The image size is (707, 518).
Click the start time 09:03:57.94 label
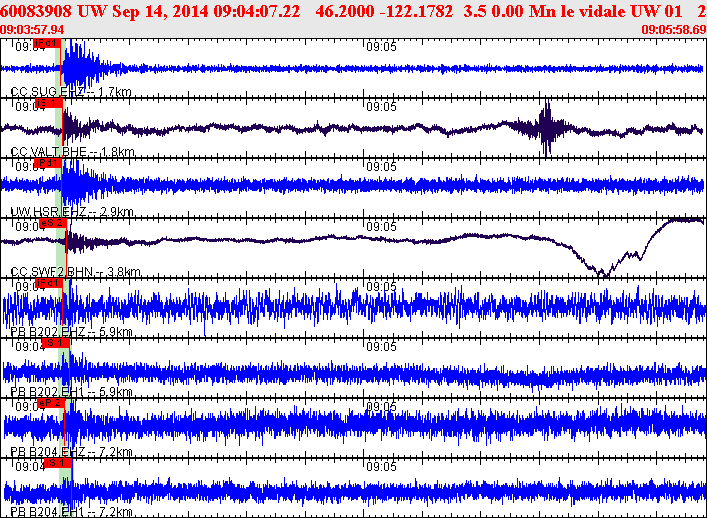33,30
